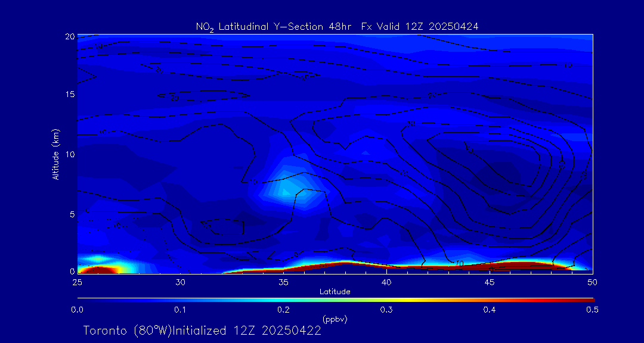
Task: Click the "Latitude" horizontal axis label
Action: click(335, 292)
